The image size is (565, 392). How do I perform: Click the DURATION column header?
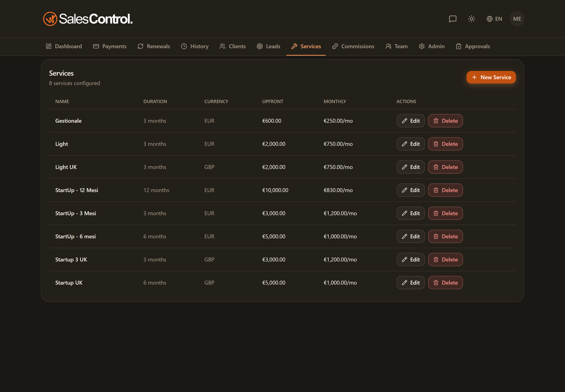pos(155,102)
